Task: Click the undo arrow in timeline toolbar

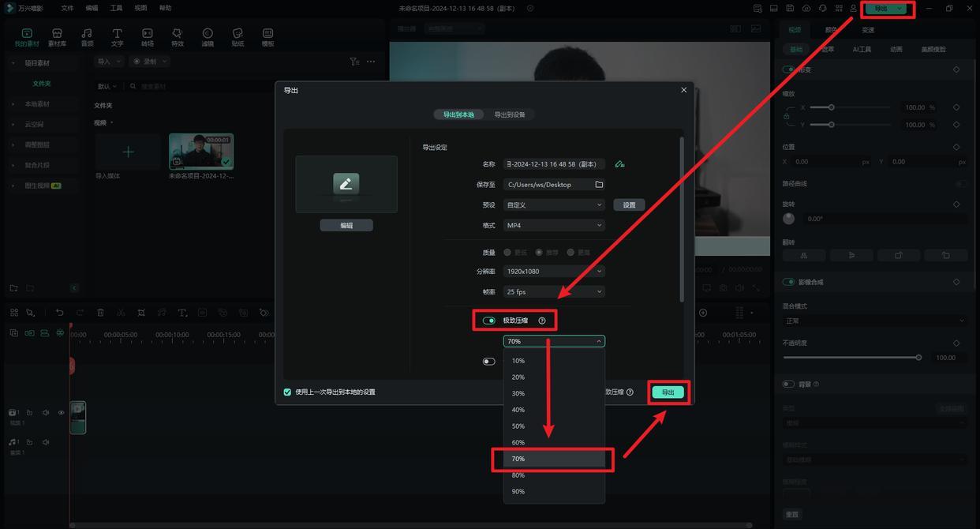Action: [59, 313]
